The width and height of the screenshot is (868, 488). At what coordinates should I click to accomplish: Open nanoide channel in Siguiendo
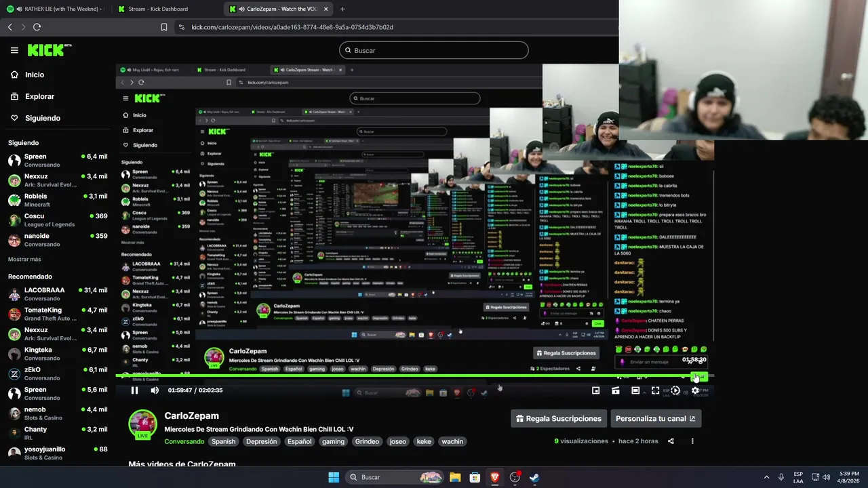point(58,240)
